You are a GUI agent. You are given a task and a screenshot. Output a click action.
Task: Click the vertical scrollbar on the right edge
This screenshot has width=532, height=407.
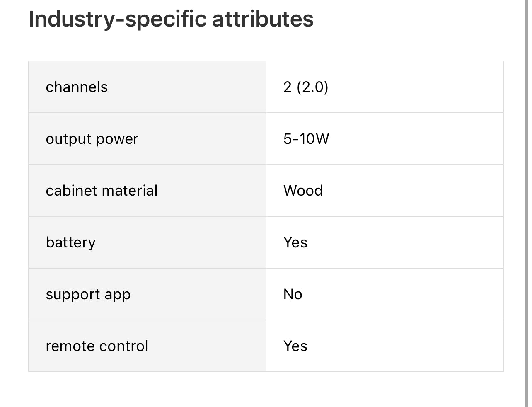coord(527,203)
